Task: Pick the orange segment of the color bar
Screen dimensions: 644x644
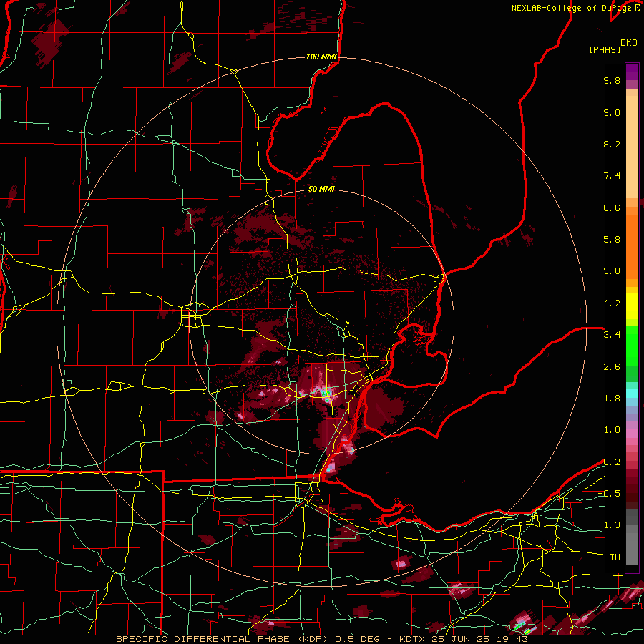Action: (632, 246)
